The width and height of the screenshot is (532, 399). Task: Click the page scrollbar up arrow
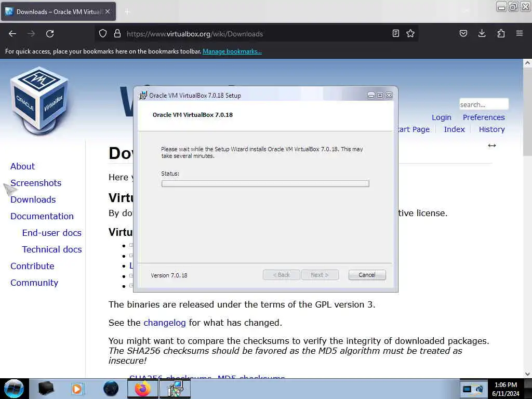(x=527, y=63)
